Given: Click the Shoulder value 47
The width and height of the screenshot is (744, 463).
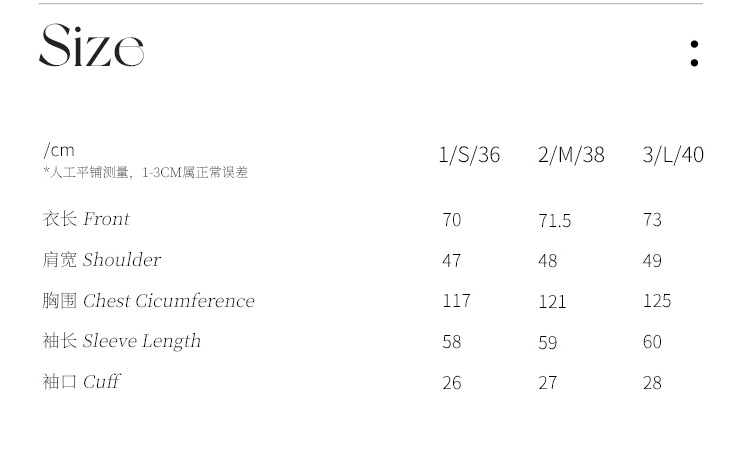Looking at the screenshot, I should point(451,261).
